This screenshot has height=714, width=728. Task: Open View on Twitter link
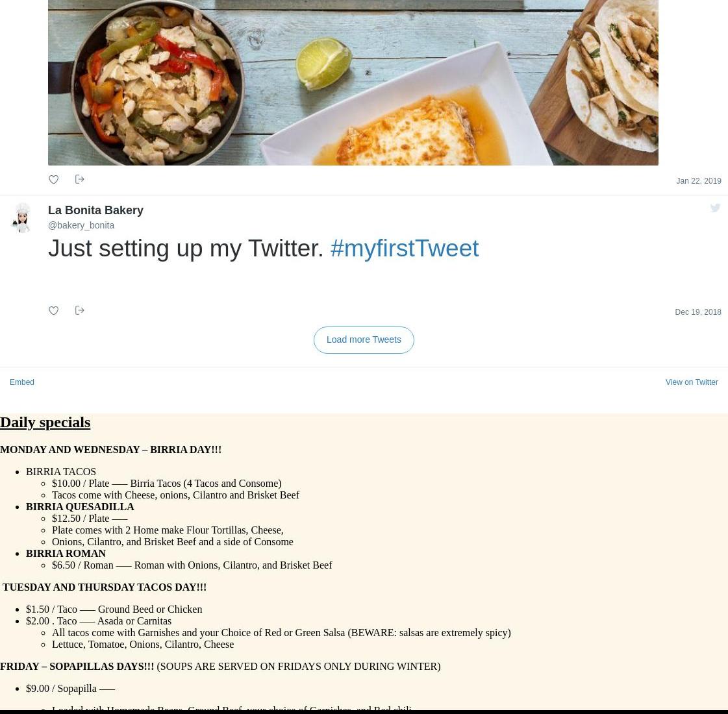(692, 382)
